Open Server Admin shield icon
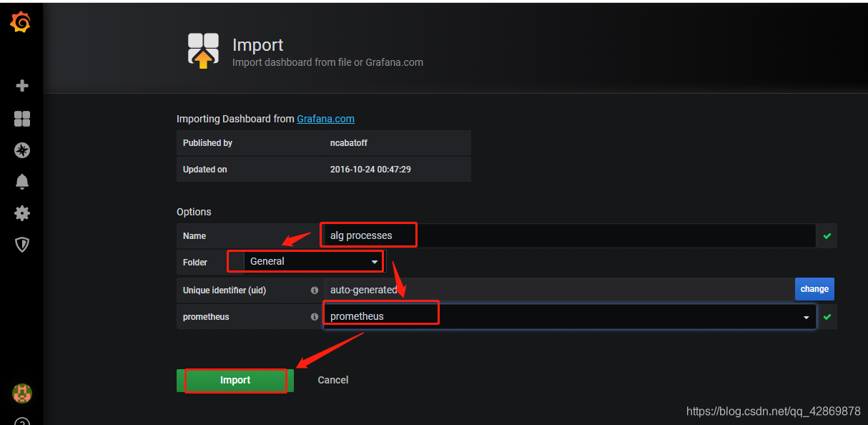The image size is (868, 425). pyautogui.click(x=21, y=244)
